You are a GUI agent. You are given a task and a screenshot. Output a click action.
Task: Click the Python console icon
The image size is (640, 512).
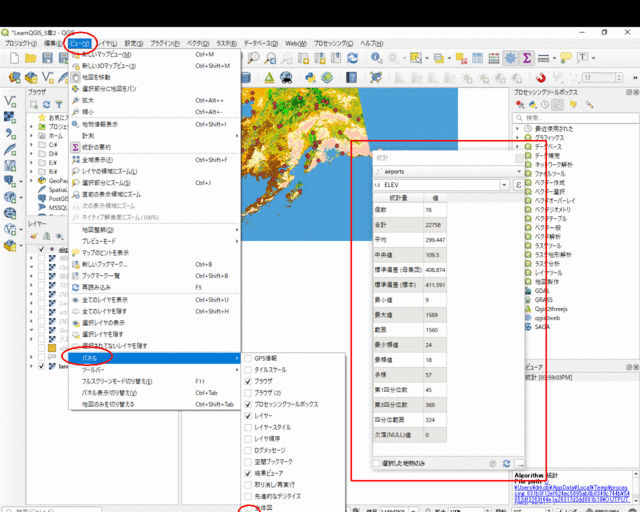click(x=310, y=77)
